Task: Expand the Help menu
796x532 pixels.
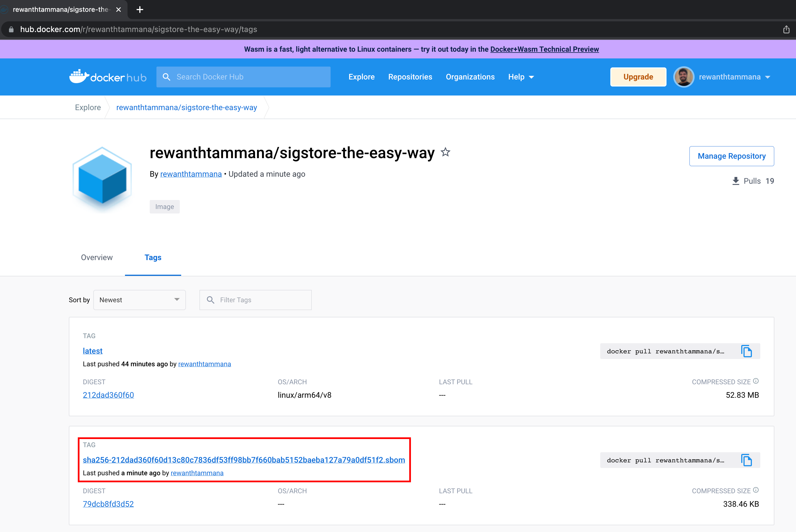Action: (521, 77)
